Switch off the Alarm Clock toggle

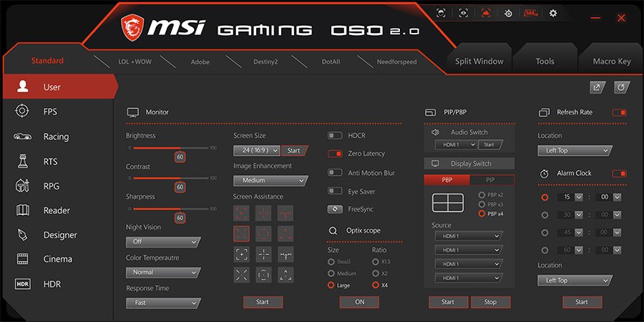pos(620,173)
